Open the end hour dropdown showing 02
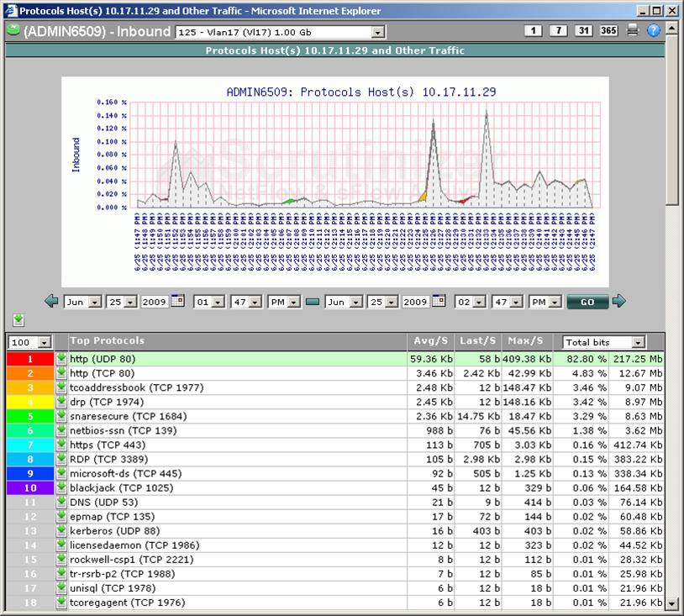The width and height of the screenshot is (684, 616). [x=471, y=302]
